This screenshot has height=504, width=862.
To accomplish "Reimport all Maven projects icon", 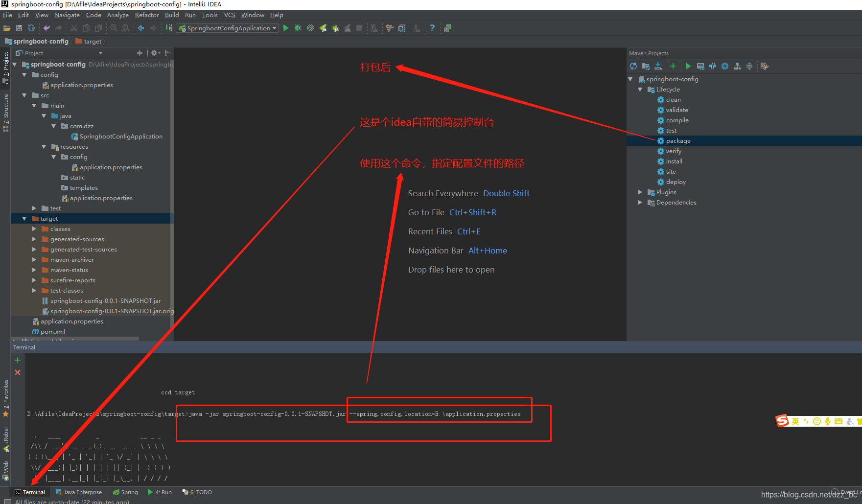I will tap(633, 66).
